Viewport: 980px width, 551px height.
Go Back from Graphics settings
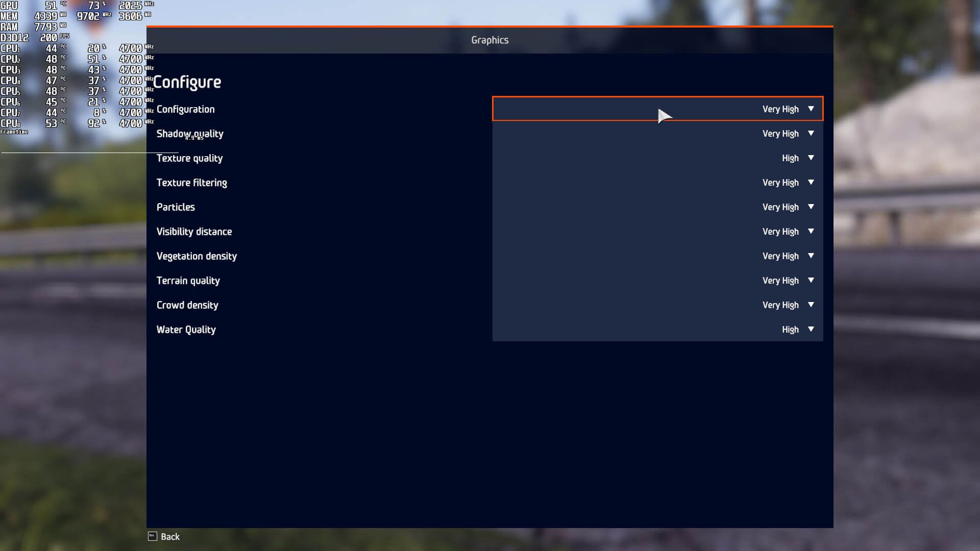170,537
